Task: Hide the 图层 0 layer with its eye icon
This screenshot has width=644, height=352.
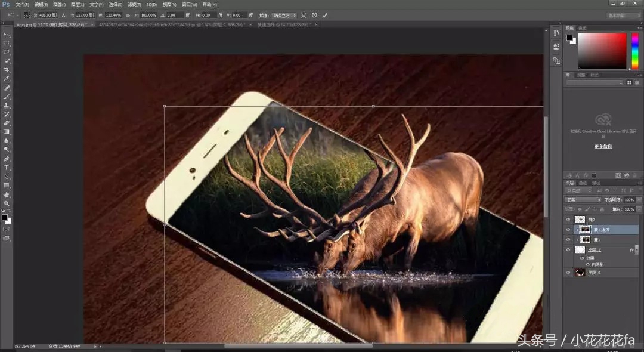Action: tap(568, 273)
